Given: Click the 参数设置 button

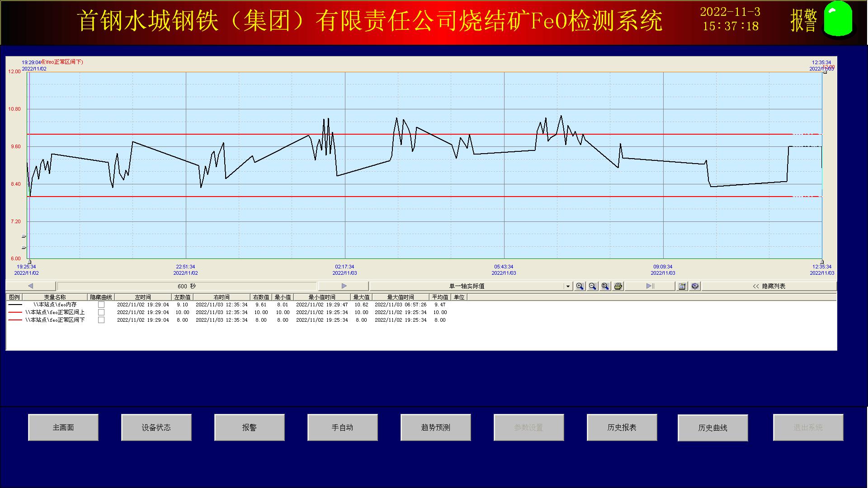Looking at the screenshot, I should (x=529, y=427).
